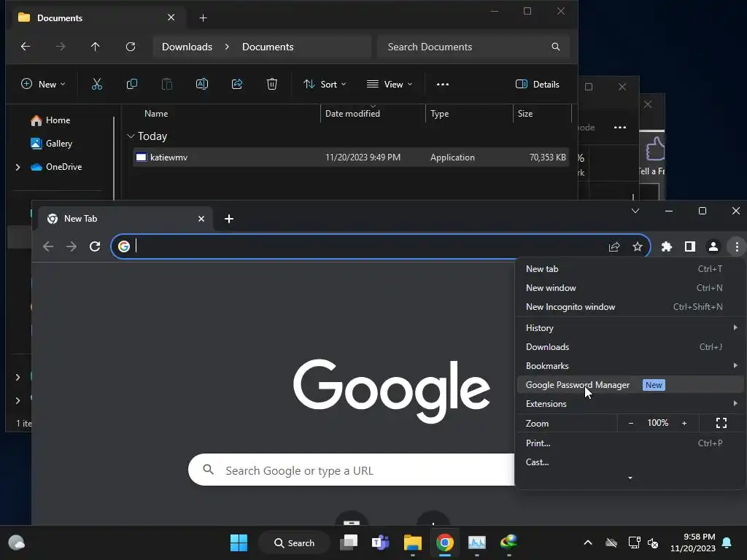Click the taskbar Search box
Image resolution: width=747 pixels, height=560 pixels.
click(x=294, y=542)
